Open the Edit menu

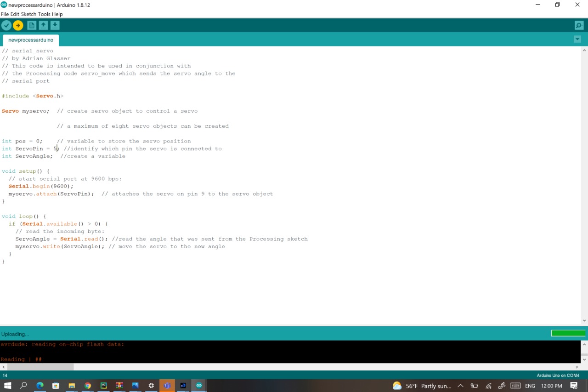pyautogui.click(x=15, y=14)
